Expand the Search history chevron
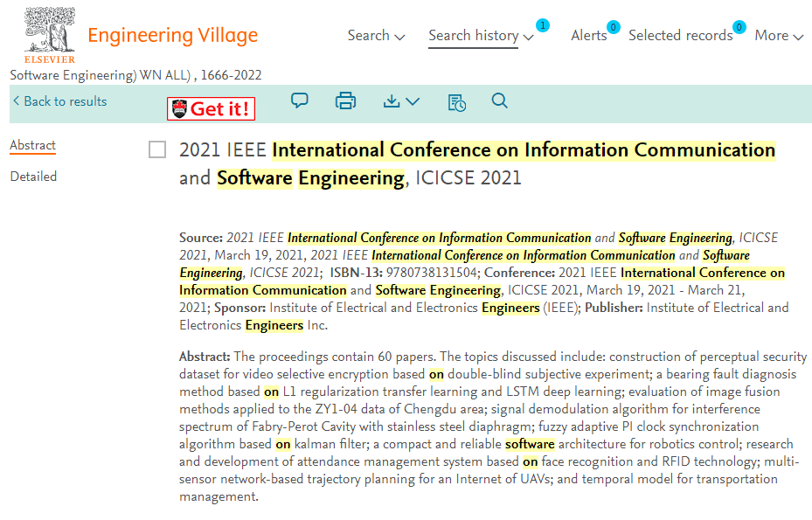This screenshot has width=812, height=520. (528, 37)
